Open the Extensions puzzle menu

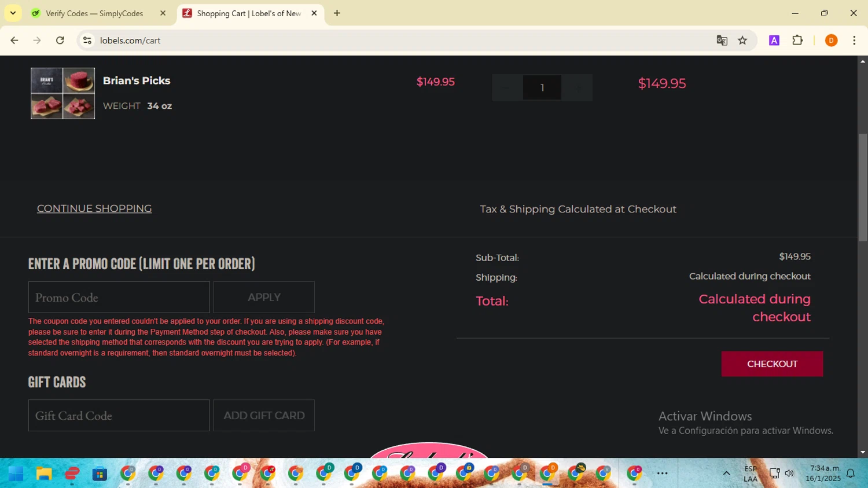[x=797, y=41]
